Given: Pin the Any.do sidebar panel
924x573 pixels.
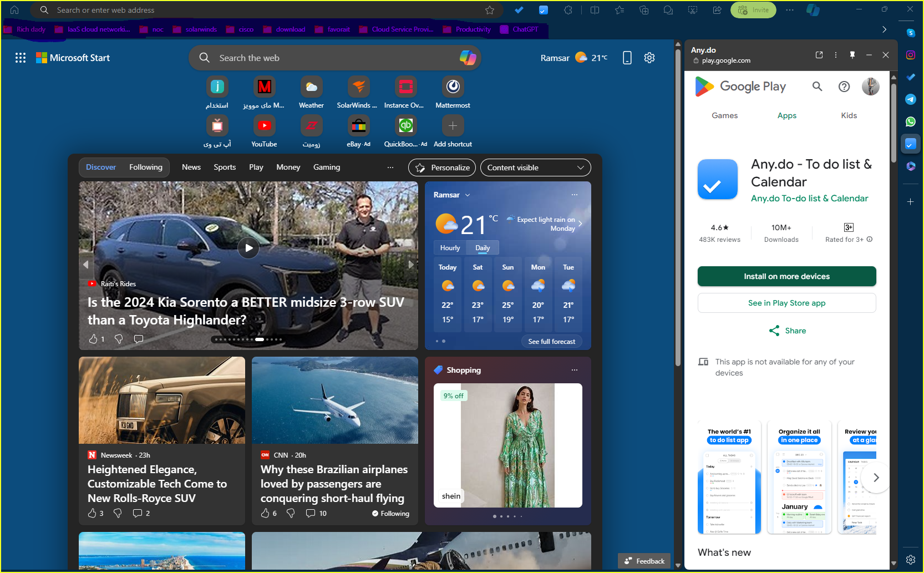Looking at the screenshot, I should 852,54.
